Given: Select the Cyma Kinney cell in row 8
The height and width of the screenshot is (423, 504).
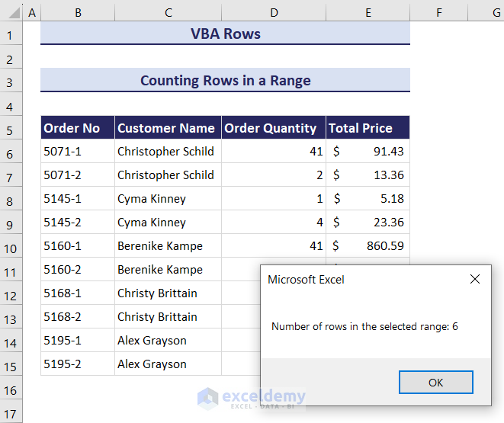Looking at the screenshot, I should click(x=168, y=199).
